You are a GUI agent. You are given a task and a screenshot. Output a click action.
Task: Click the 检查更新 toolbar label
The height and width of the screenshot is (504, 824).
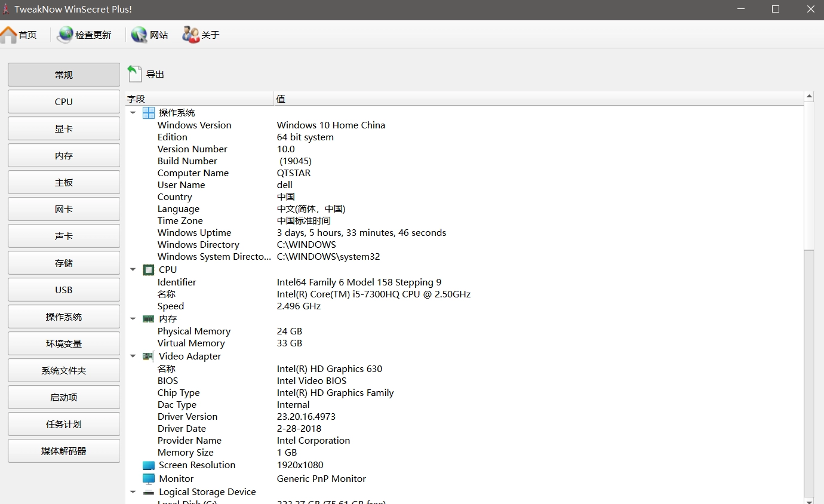93,35
